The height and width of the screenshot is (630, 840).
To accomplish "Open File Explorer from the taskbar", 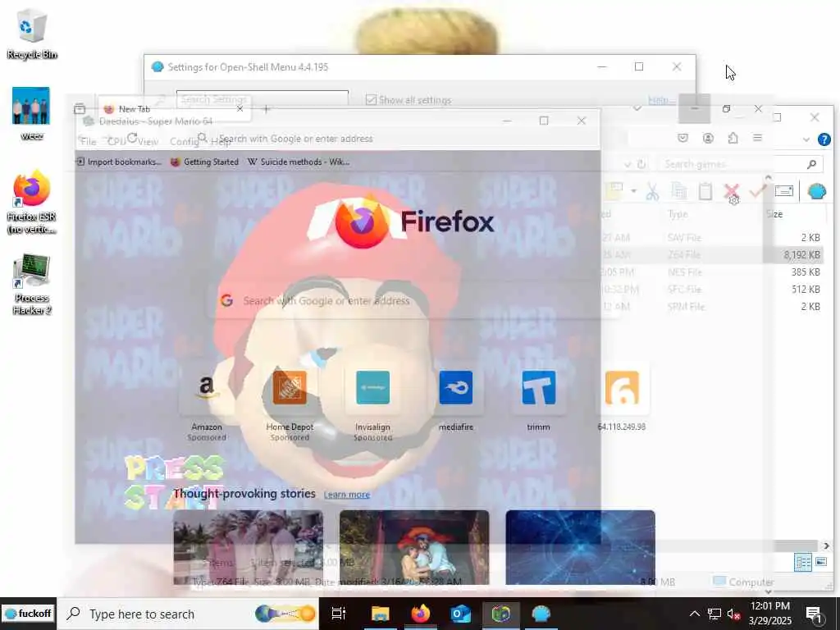I will 381,614.
